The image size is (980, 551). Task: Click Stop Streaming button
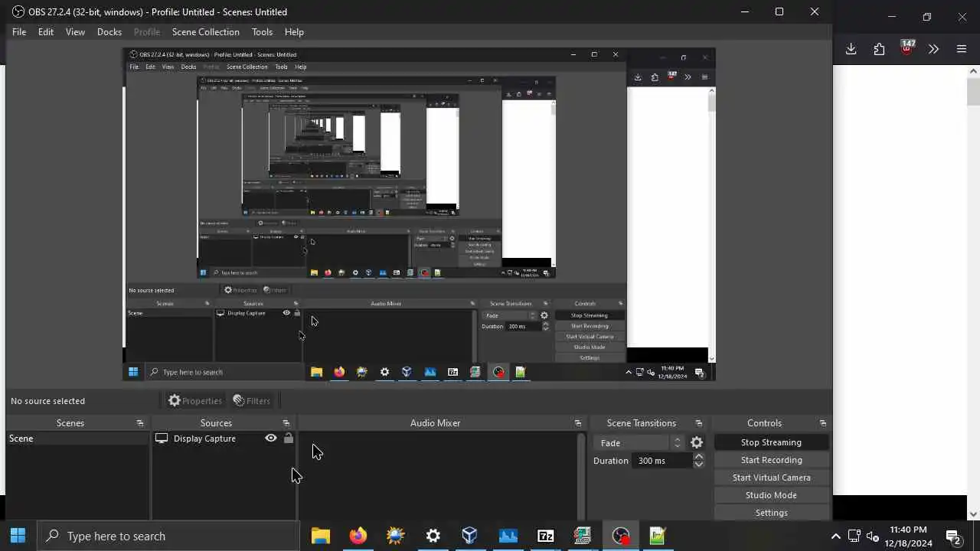tap(771, 442)
